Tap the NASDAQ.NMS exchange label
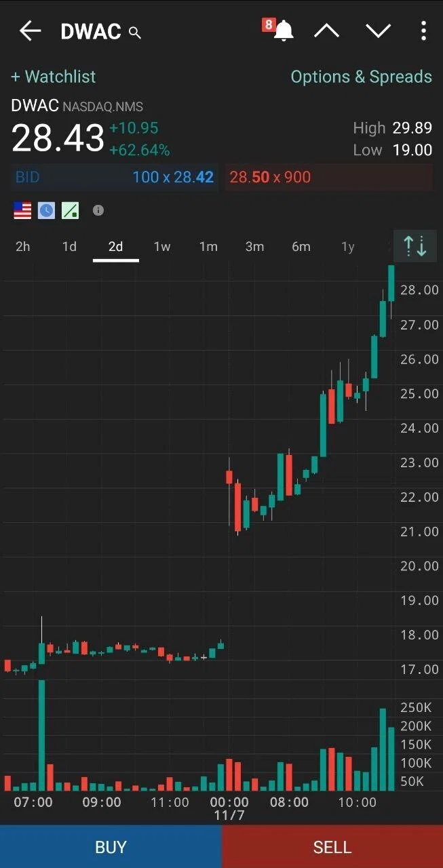Image resolution: width=443 pixels, height=868 pixels. coord(102,107)
